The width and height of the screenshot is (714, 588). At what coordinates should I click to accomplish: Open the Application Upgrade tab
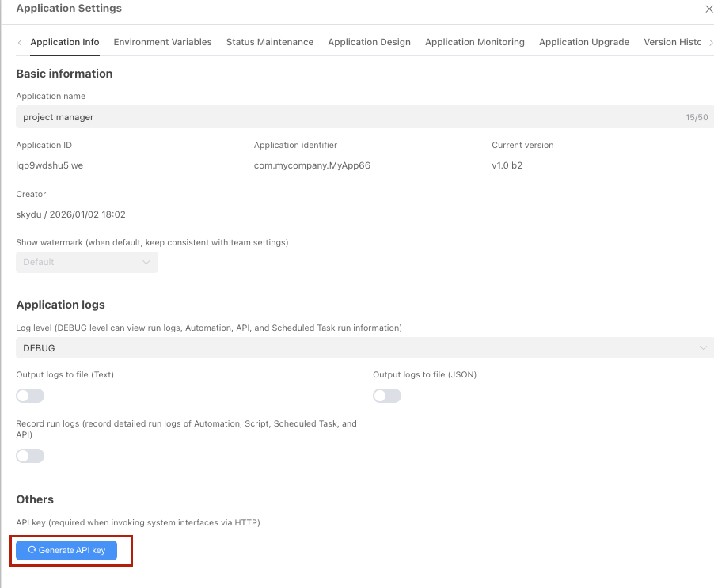[583, 42]
